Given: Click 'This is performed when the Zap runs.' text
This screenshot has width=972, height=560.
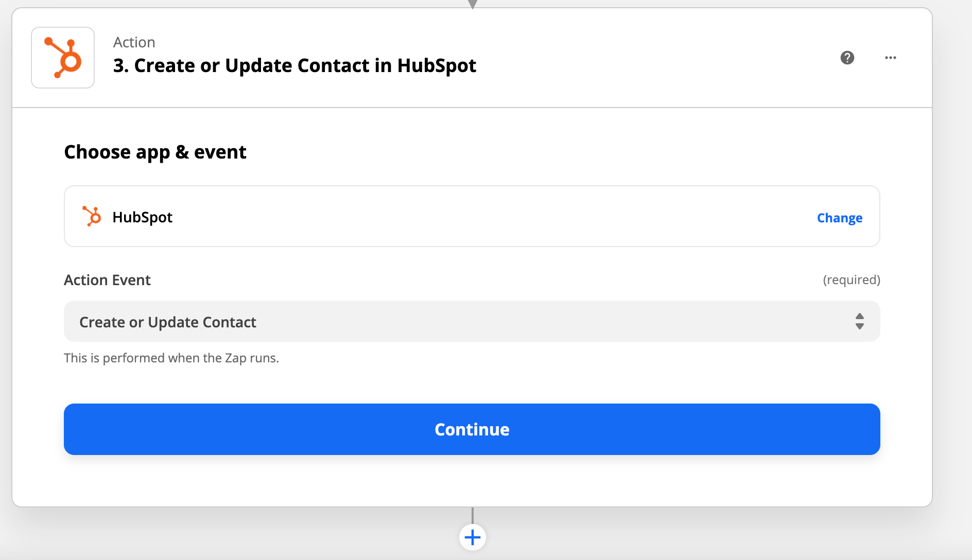Looking at the screenshot, I should point(171,358).
